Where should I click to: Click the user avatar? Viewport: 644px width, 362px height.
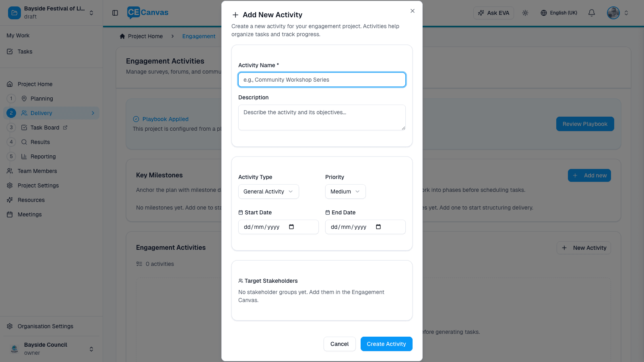(613, 12)
